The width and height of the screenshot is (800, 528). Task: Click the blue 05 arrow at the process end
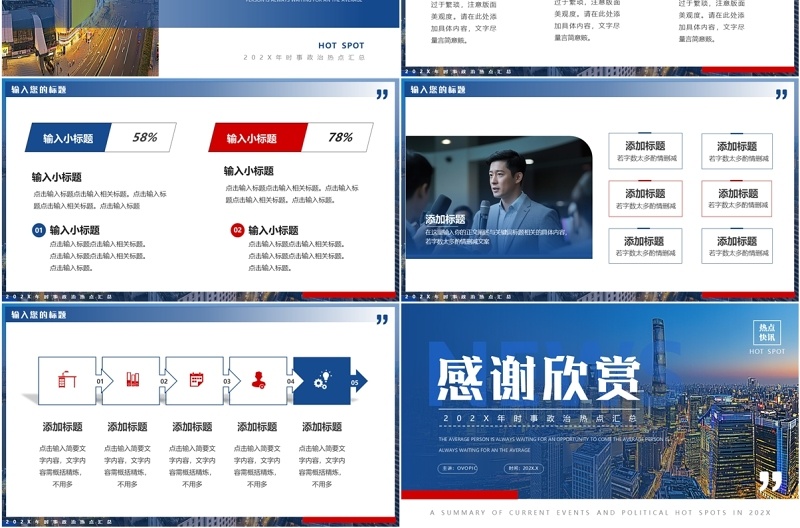(x=358, y=381)
